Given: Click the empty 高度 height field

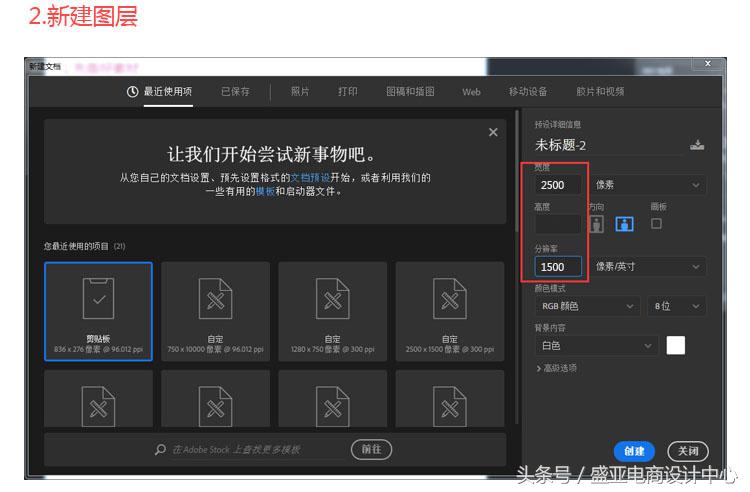Looking at the screenshot, I should point(558,224).
